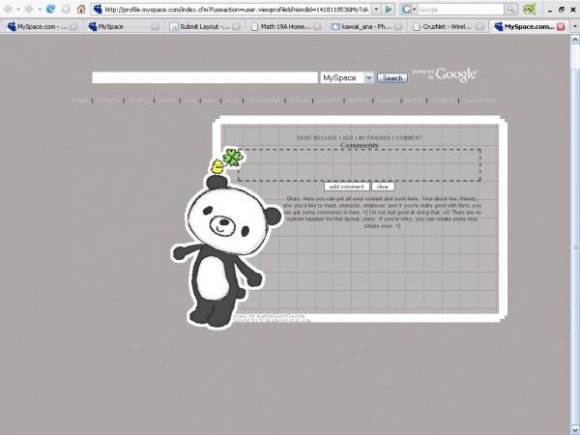This screenshot has height=435, width=580.
Task: Click the green activity icon right of the search box
Action: coord(530,9)
